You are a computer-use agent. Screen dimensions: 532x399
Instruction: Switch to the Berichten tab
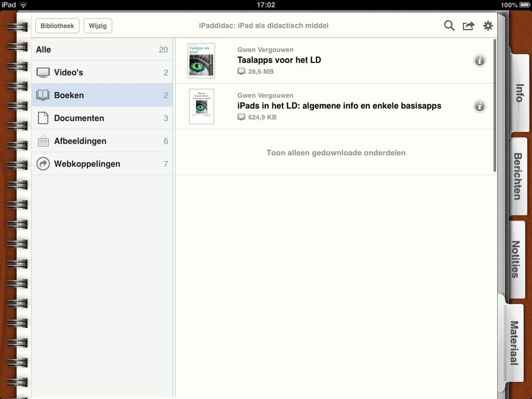click(x=517, y=176)
